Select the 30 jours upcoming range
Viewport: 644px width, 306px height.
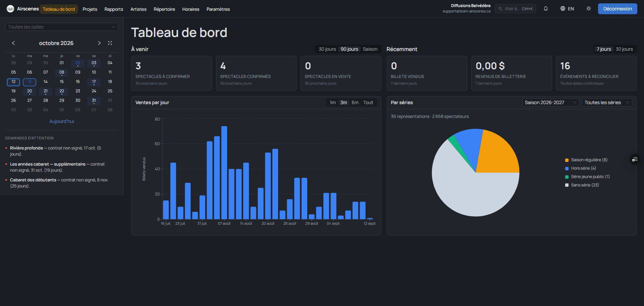pos(327,49)
